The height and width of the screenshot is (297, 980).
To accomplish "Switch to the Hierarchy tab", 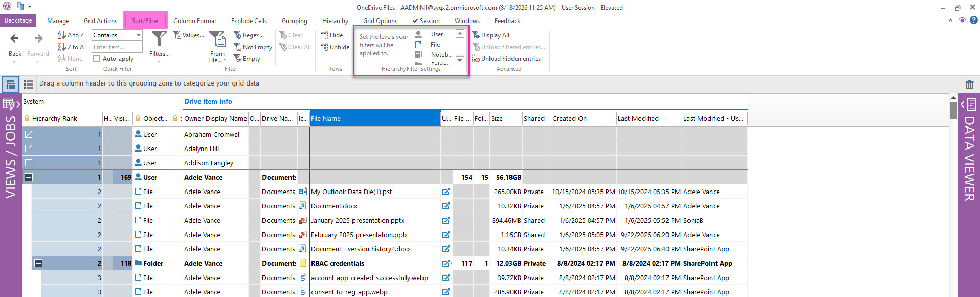I will point(335,21).
